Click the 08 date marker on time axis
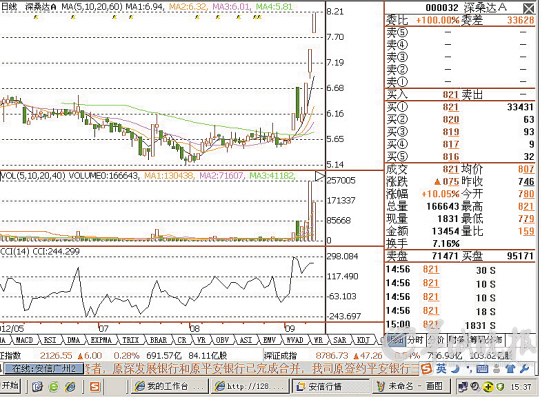 pyautogui.click(x=194, y=329)
